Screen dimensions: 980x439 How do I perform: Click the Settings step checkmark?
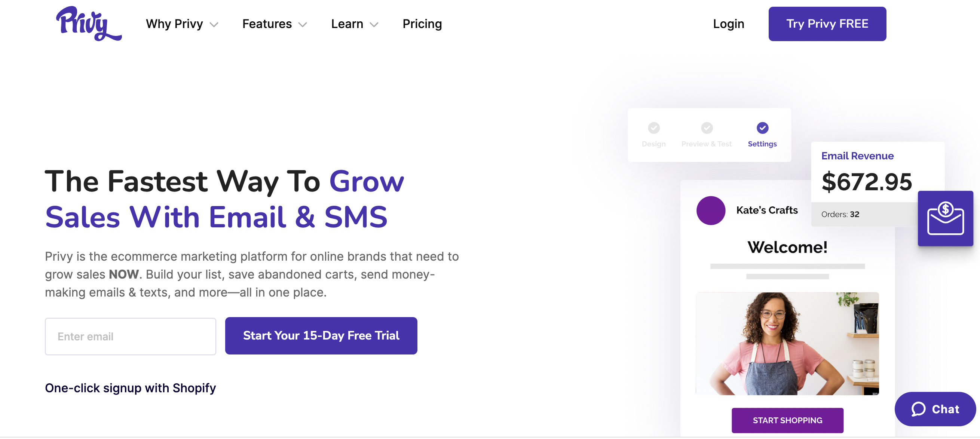pos(762,128)
